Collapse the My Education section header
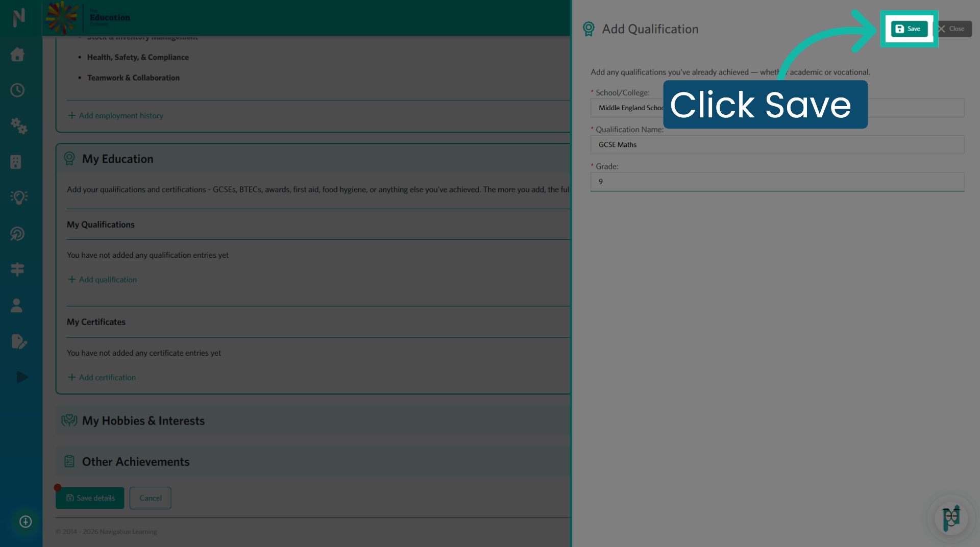The image size is (980, 547). click(313, 159)
